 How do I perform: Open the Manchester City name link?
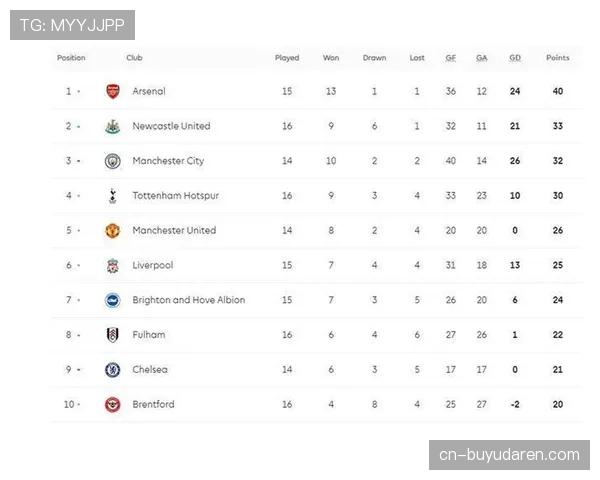(168, 161)
